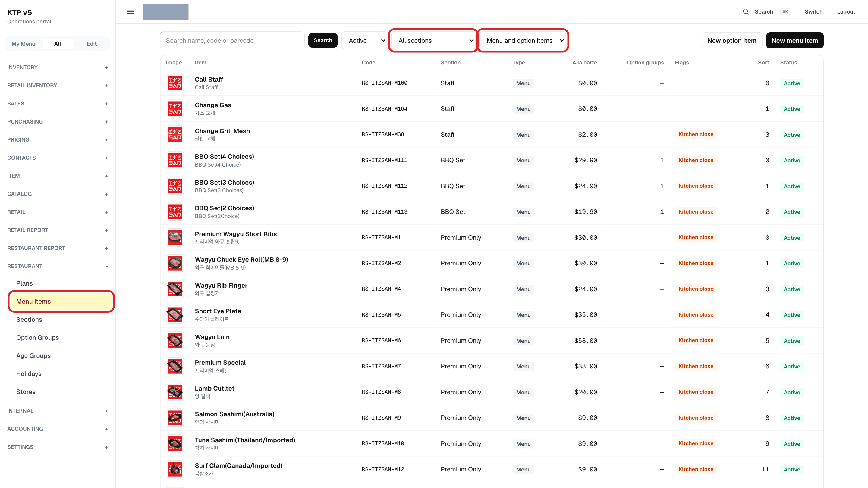Open Menu Items in sidebar
The height and width of the screenshot is (488, 868).
[61, 302]
